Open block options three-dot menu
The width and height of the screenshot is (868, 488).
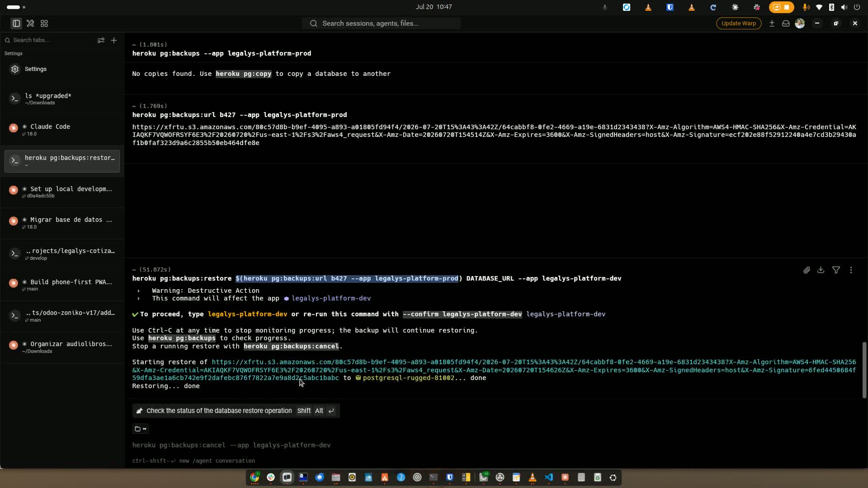click(851, 270)
